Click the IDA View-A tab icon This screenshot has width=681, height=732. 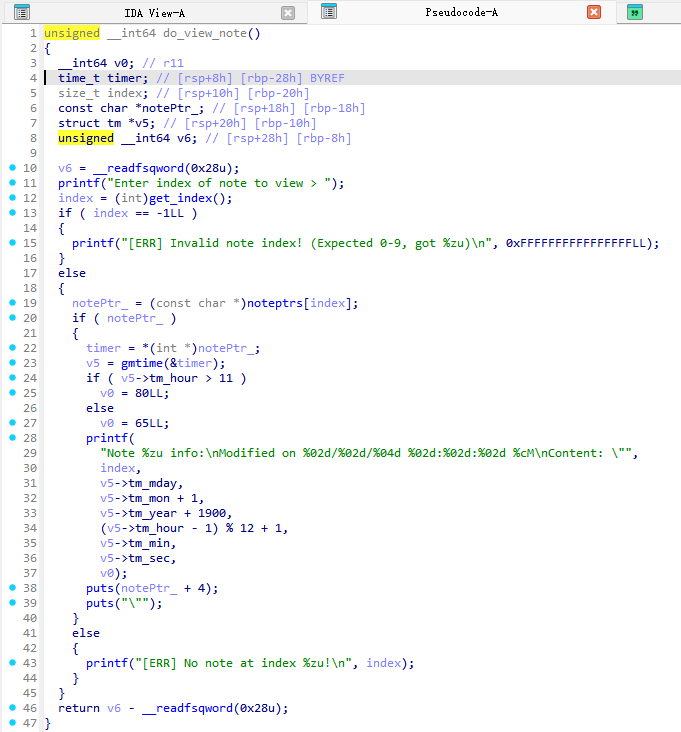click(x=22, y=12)
